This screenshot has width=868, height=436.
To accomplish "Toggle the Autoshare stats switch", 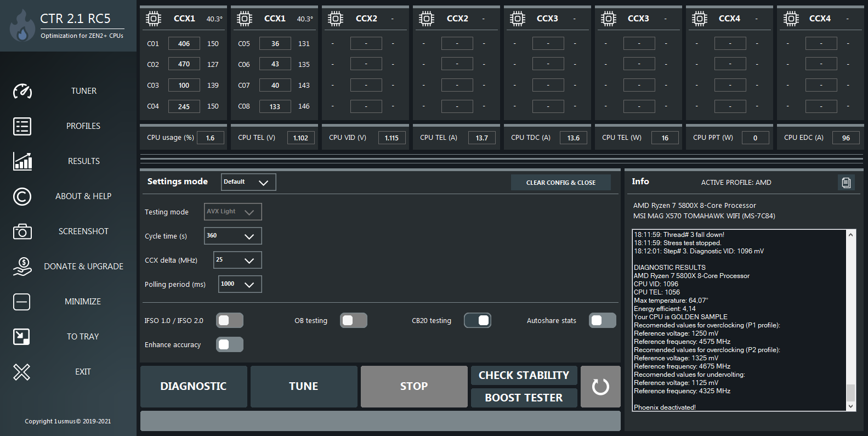I will coord(603,320).
